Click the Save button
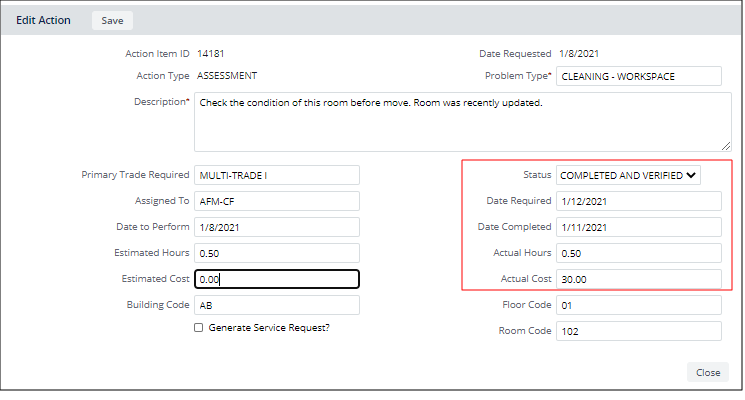This screenshot has height=400, width=745. point(112,20)
